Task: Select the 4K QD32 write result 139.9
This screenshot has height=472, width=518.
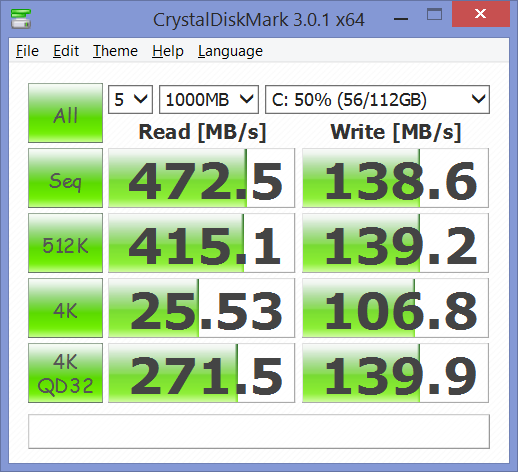Action: pos(395,373)
